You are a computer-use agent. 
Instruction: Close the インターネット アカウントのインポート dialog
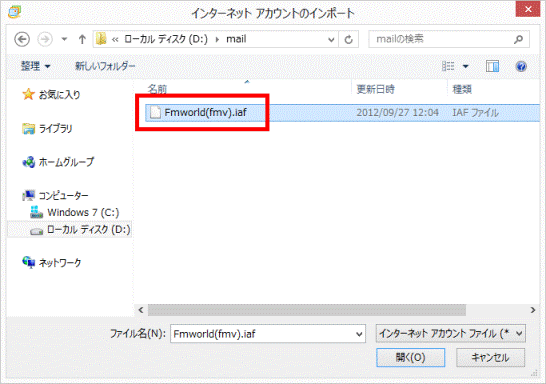tap(528, 9)
